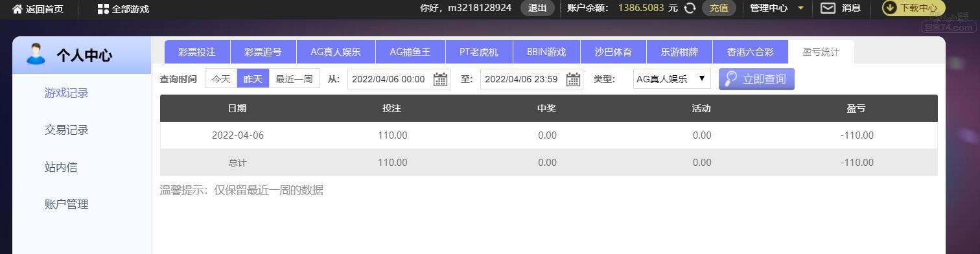Viewport: 980px width, 254px height.
Task: Click the 充值 recharge button
Action: tap(719, 8)
